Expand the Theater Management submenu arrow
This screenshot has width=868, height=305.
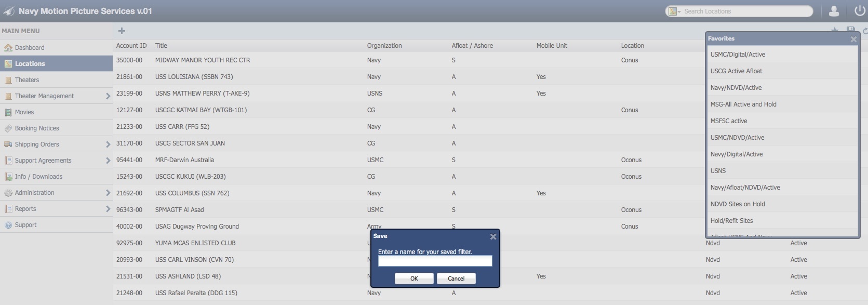point(108,96)
